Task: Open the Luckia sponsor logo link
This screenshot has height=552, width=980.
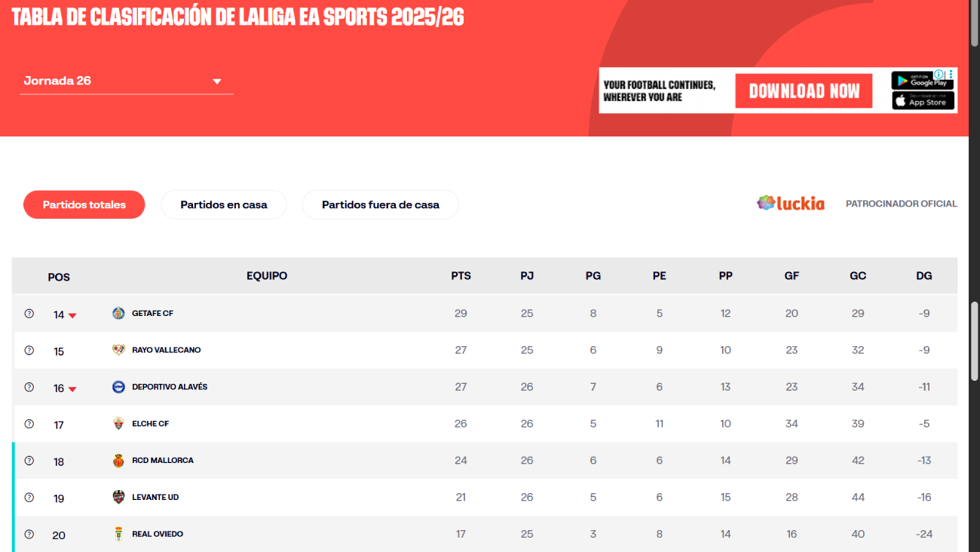Action: (791, 204)
